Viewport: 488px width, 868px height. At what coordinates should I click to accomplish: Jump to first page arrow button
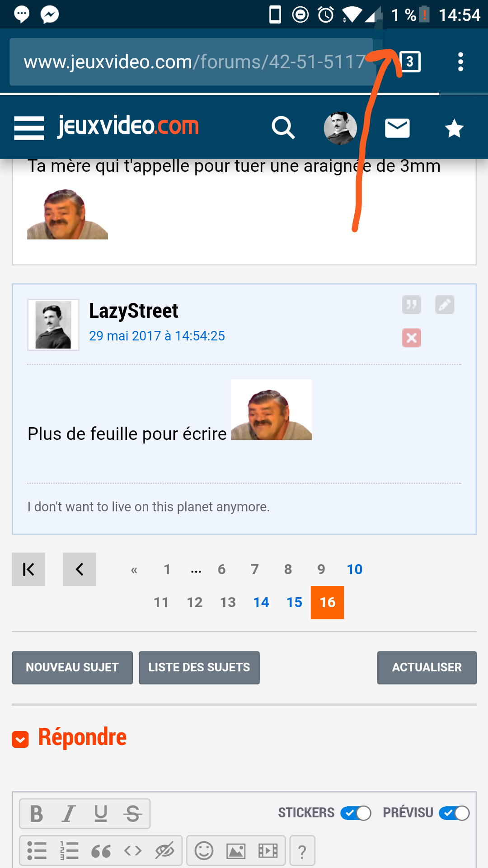[28, 569]
